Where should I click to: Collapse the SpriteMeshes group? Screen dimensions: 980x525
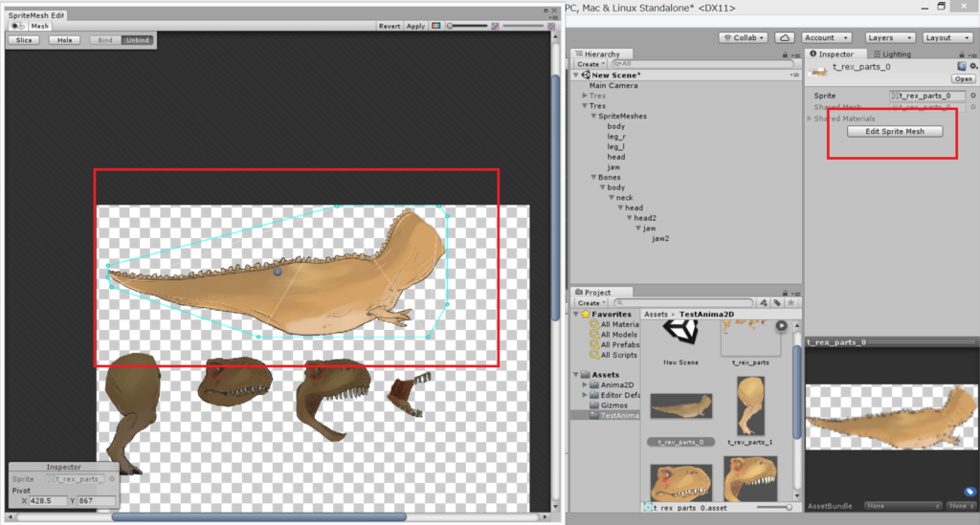(593, 116)
